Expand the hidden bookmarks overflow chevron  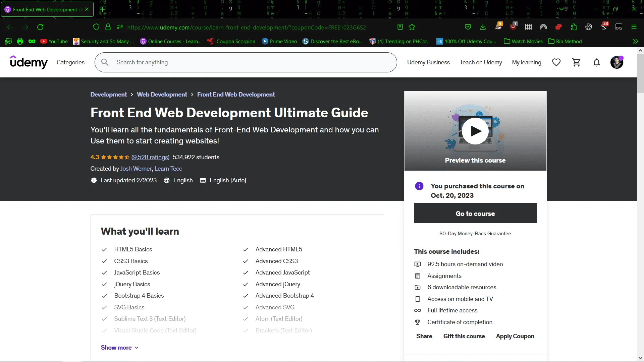tap(635, 41)
